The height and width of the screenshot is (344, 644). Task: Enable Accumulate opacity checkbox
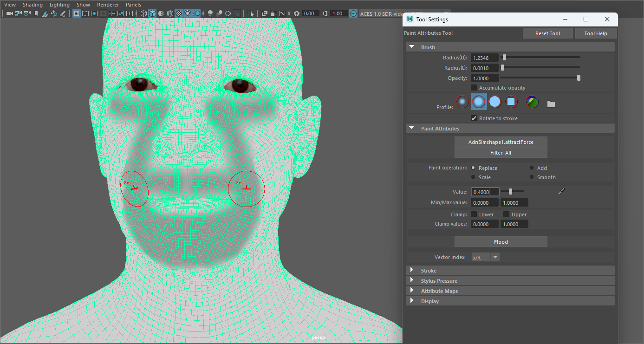coord(474,88)
